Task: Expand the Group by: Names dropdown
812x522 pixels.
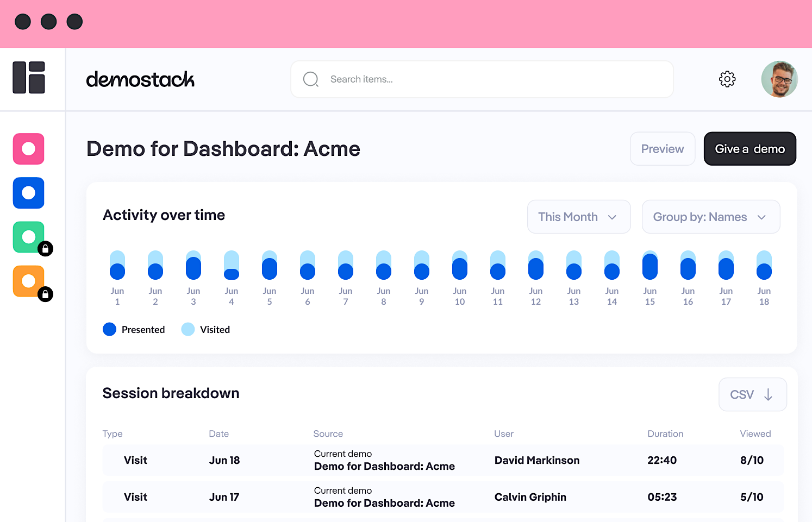Action: [711, 217]
